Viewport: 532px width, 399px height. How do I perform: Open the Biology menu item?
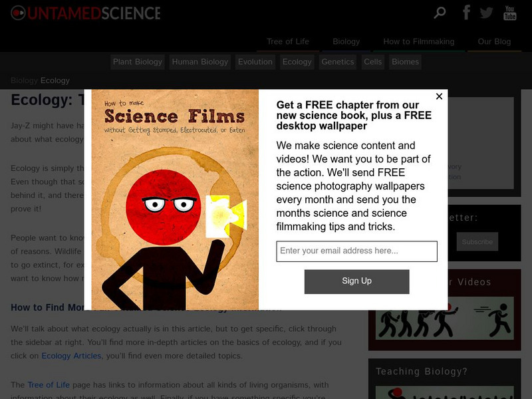[x=346, y=42]
